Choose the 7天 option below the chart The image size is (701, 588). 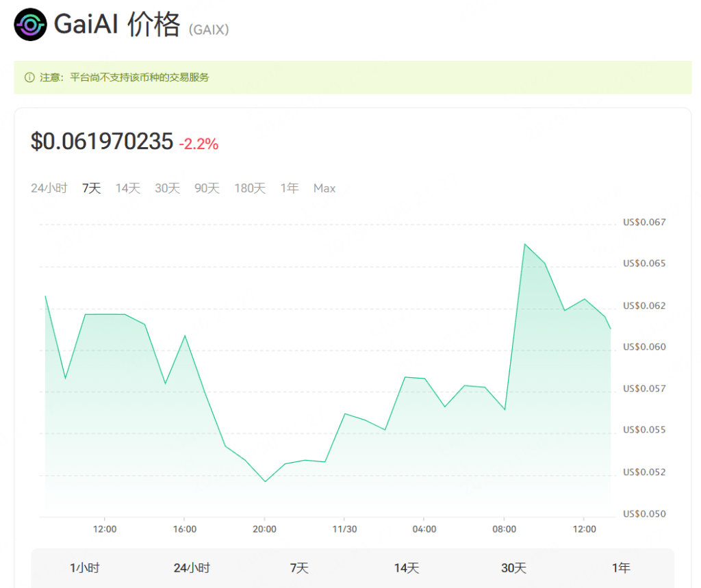click(299, 567)
